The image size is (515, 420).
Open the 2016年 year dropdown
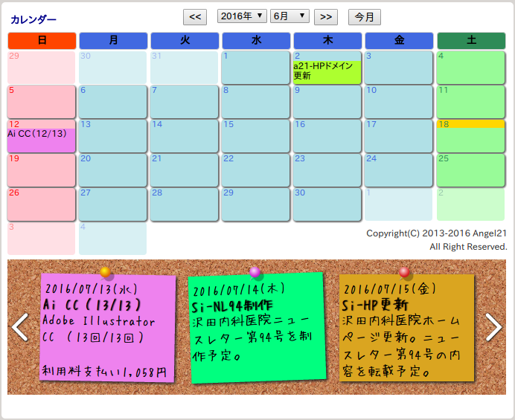pos(242,16)
